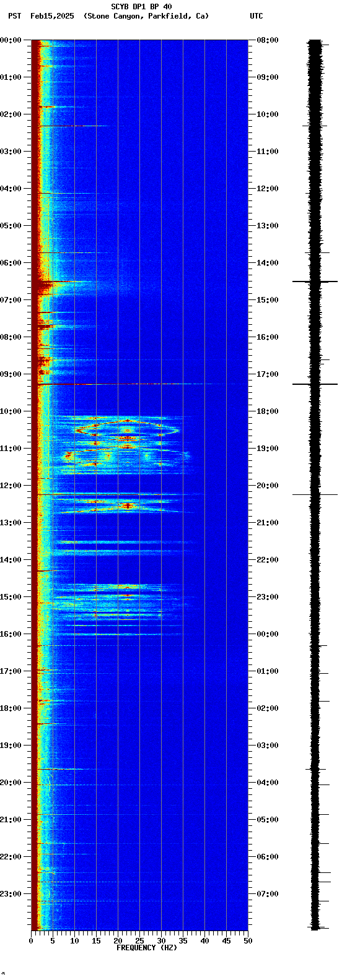The height and width of the screenshot is (980, 342).
Task: Click the seismogram spike near 20:15 UTC
Action: (315, 494)
